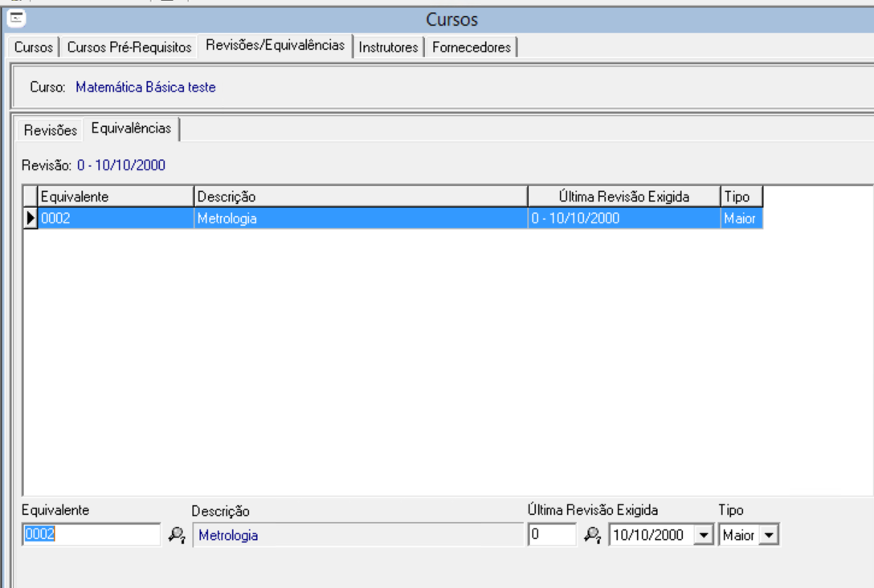
Task: Click the Tipo column header in grid
Action: [741, 197]
